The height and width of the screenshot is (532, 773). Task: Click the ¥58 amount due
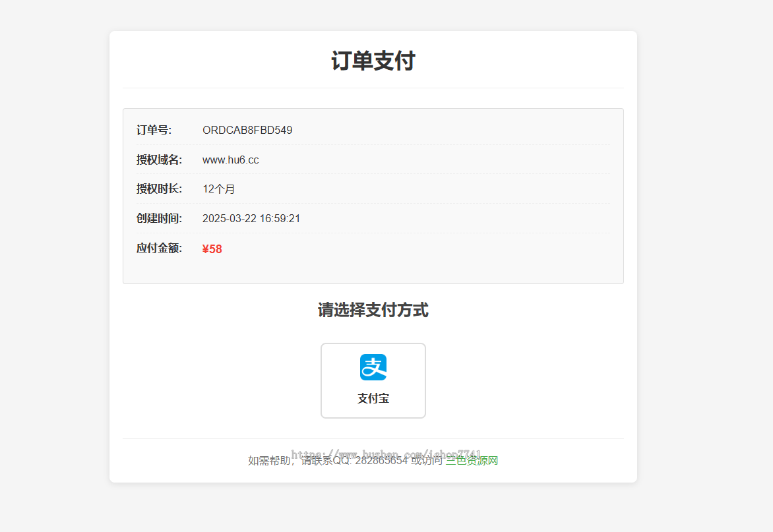click(212, 249)
